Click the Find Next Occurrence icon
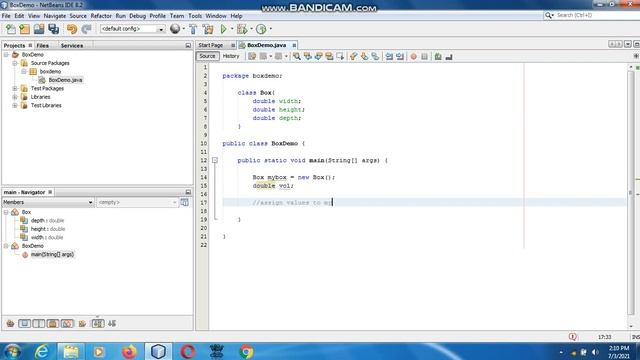 318,56
